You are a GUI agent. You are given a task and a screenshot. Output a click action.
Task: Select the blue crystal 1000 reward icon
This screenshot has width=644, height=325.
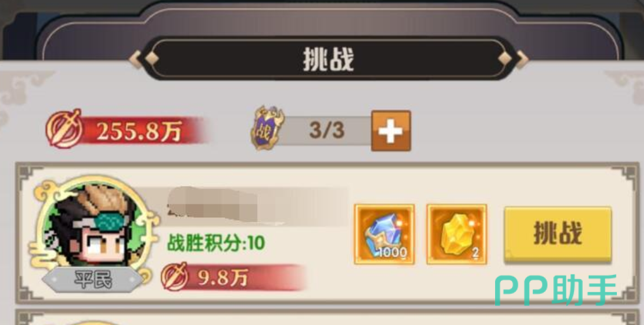point(384,234)
